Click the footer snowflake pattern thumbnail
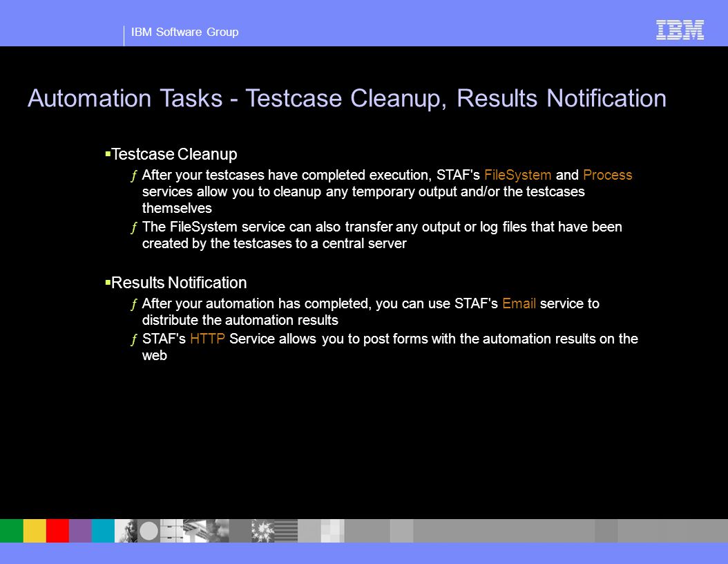 tap(263, 531)
